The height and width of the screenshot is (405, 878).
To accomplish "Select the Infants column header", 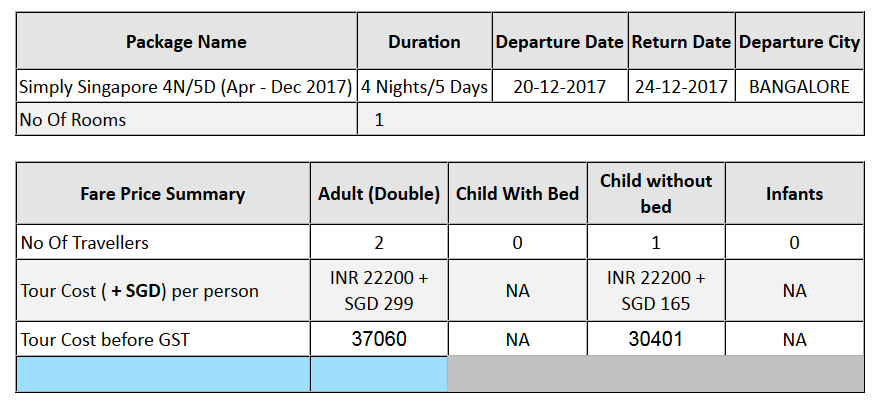I will pyautogui.click(x=794, y=194).
